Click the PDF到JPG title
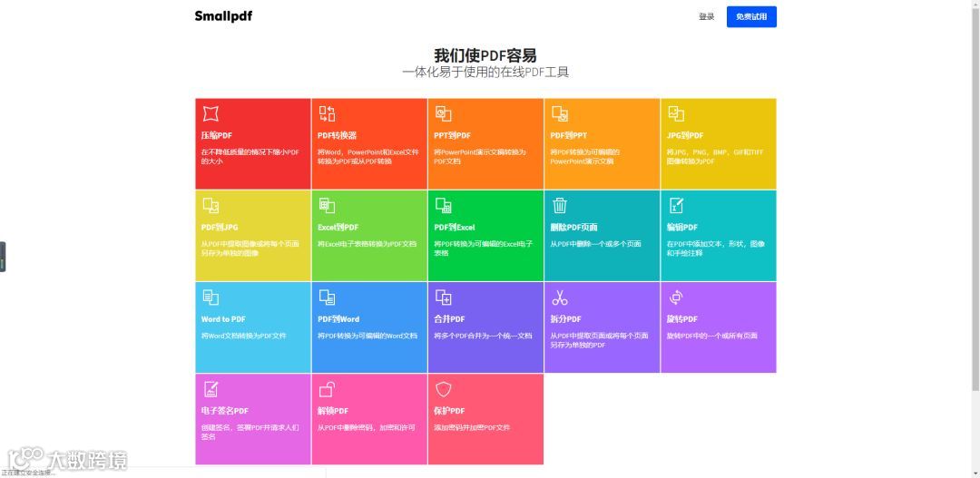The image size is (980, 478). (x=220, y=228)
